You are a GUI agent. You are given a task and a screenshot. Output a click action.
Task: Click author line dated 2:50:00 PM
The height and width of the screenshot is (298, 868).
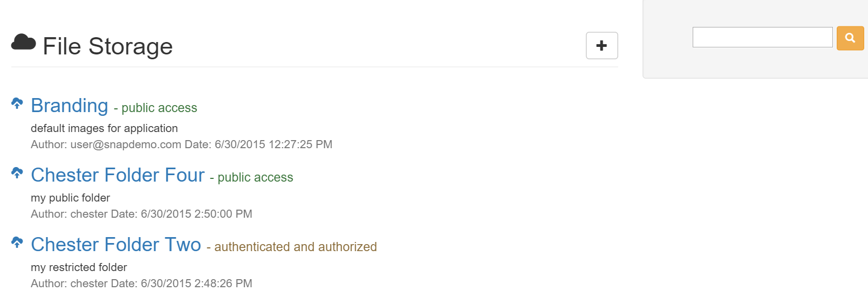pyautogui.click(x=141, y=214)
